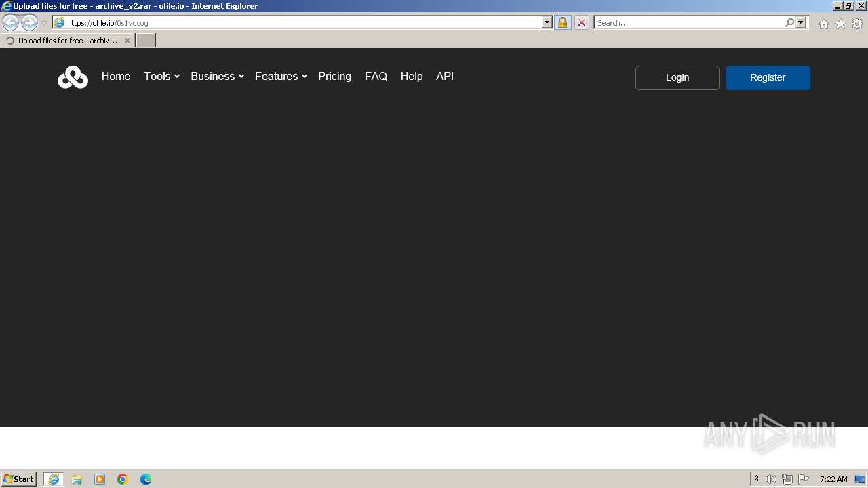Expand the Features menu
The height and width of the screenshot is (488, 868).
[281, 77]
